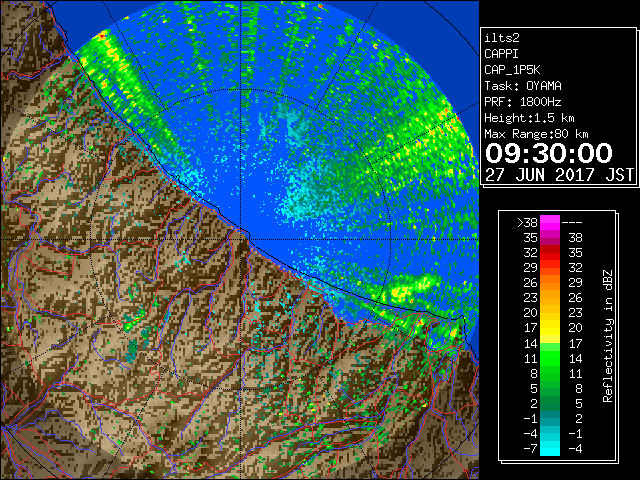This screenshot has width=640, height=480.
Task: Pick the bright green band in legend
Action: pos(550,358)
